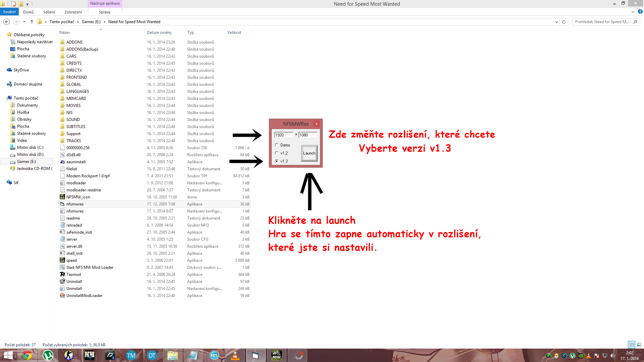Expand the address bar history dropdown
Screen dimensions: 644x362
pos(556,22)
